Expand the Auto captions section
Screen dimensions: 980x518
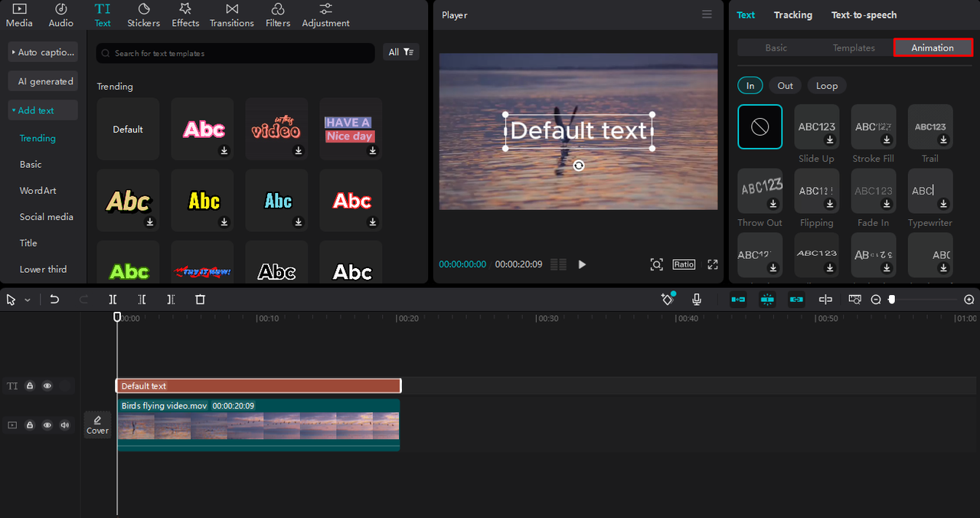[43, 52]
